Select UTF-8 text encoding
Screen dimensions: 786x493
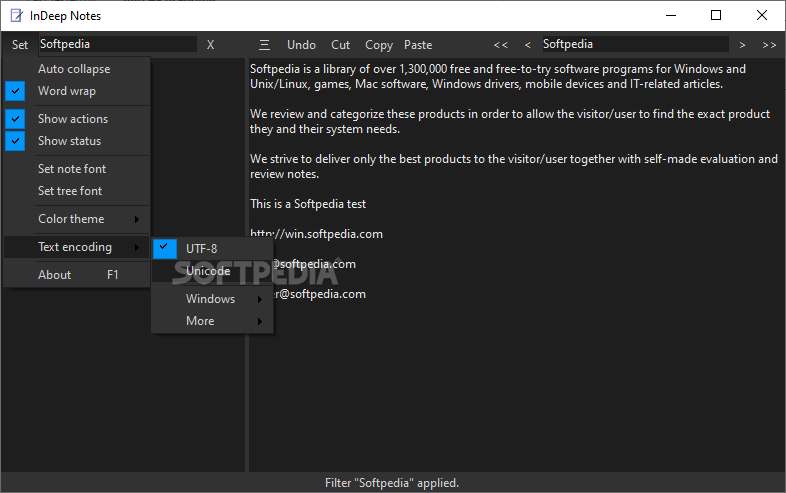[213, 249]
